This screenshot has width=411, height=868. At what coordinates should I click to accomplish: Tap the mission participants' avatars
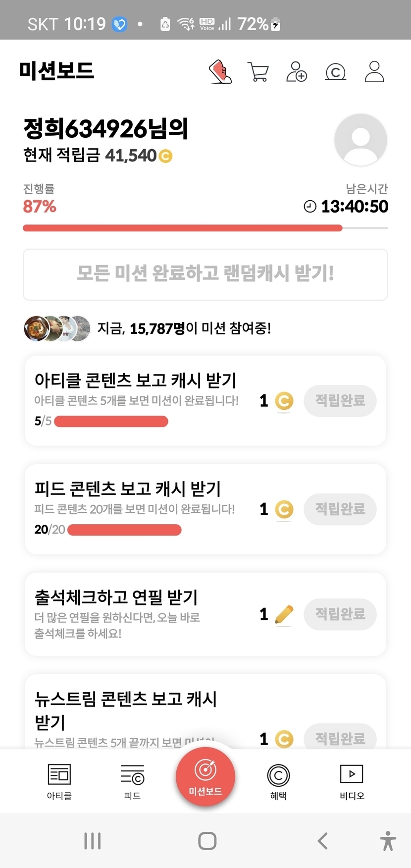57,328
